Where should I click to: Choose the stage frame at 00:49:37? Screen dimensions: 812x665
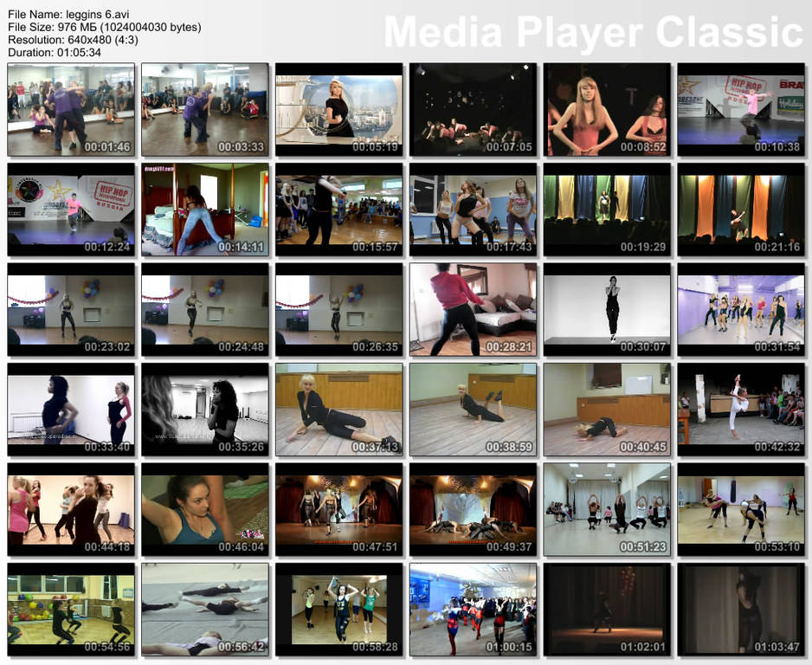473,509
